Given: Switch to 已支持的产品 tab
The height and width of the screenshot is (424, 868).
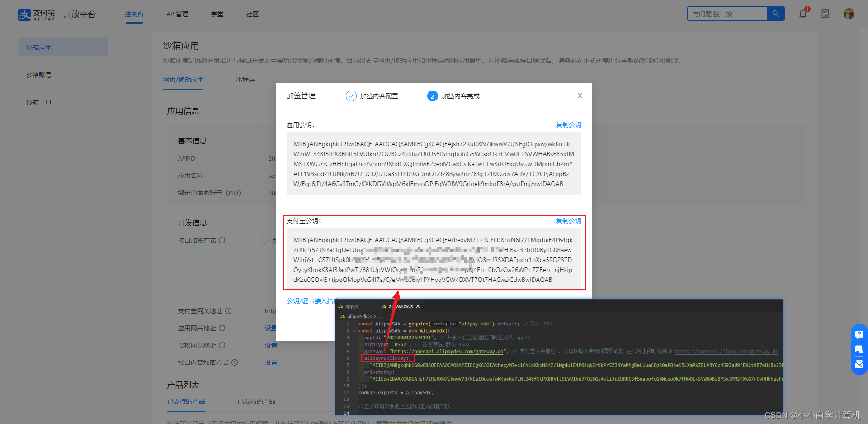Looking at the screenshot, I should pyautogui.click(x=186, y=401).
